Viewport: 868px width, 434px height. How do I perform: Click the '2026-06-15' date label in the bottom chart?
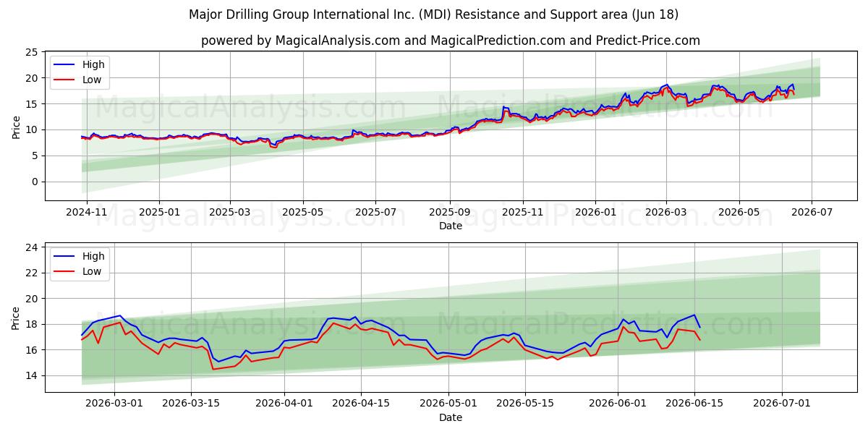pos(695,405)
